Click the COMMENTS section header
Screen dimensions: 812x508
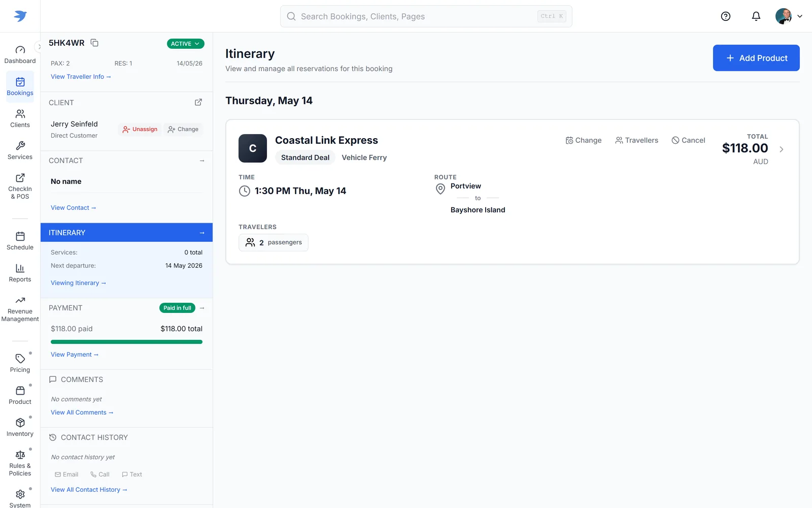(x=82, y=379)
